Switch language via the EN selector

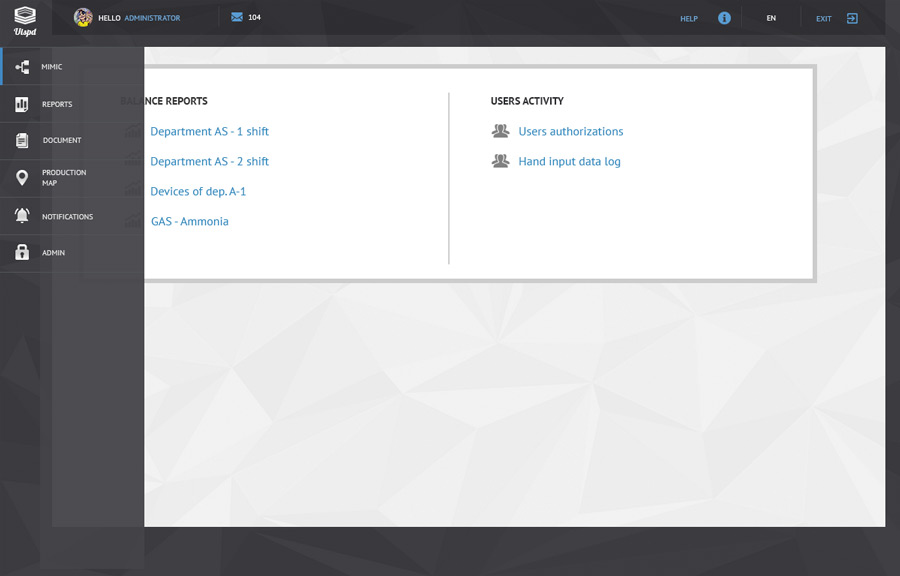coord(771,18)
